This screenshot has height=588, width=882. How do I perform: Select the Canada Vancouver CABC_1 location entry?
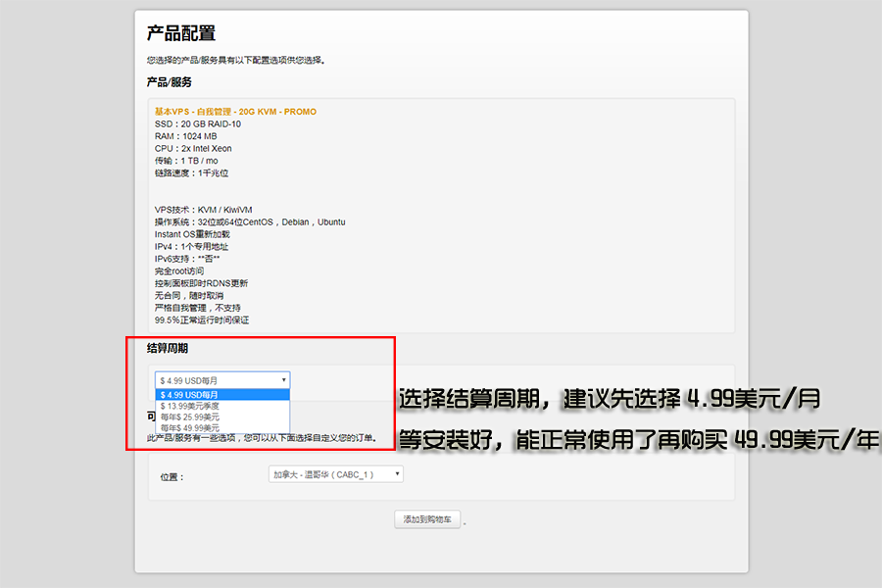click(323, 474)
